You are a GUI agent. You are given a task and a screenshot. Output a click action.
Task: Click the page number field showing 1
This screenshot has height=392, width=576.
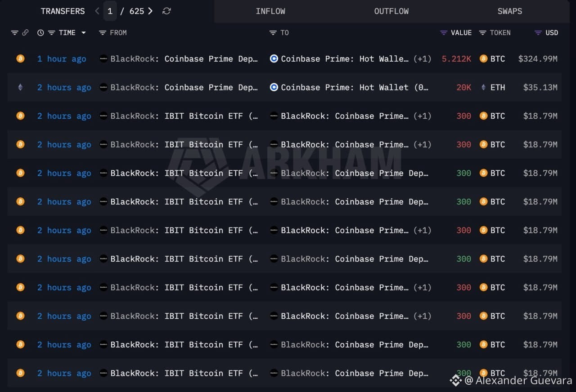coord(110,11)
